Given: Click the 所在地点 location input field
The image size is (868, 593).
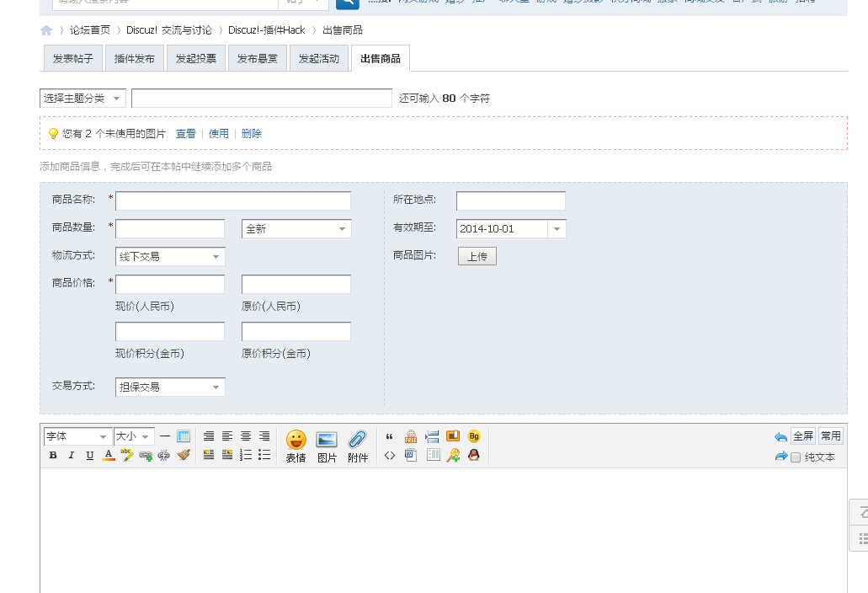Looking at the screenshot, I should point(511,201).
